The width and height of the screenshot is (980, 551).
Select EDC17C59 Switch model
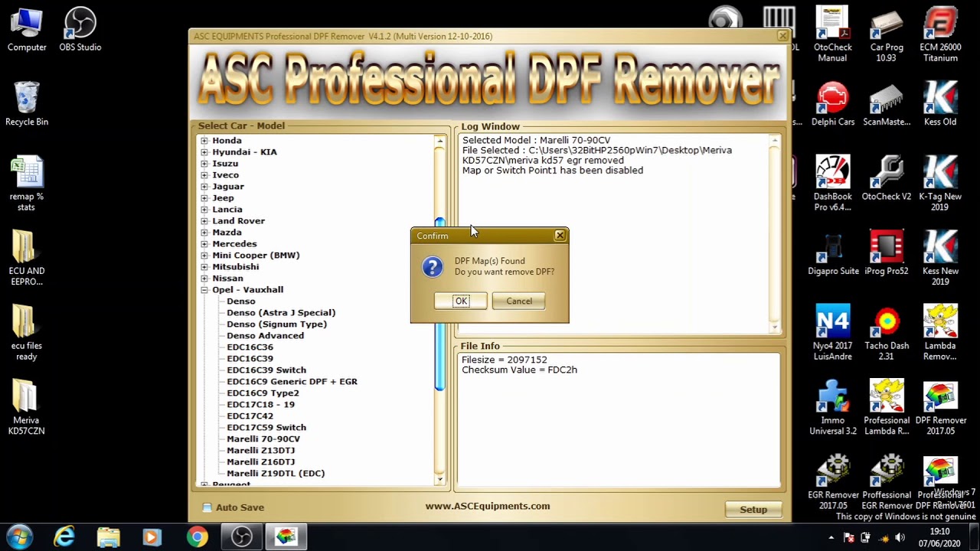tap(266, 428)
